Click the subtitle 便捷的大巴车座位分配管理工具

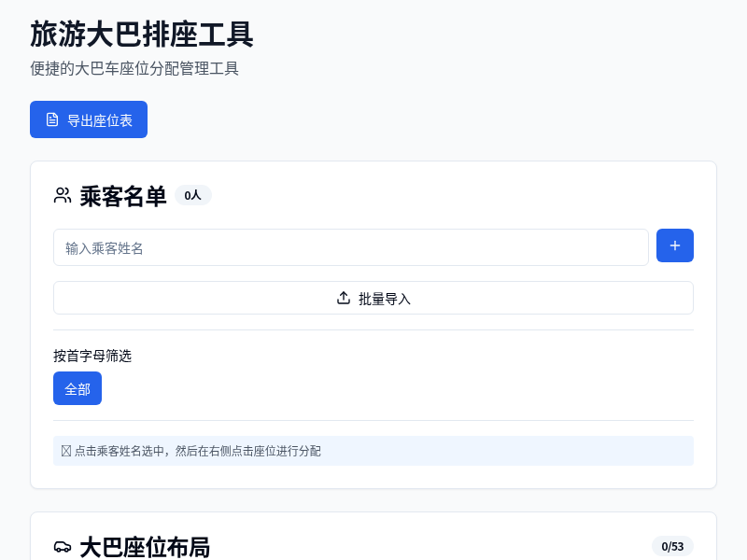(x=134, y=68)
